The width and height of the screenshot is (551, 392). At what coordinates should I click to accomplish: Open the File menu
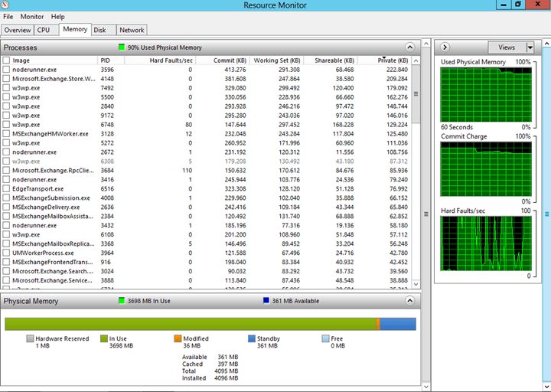coord(8,17)
